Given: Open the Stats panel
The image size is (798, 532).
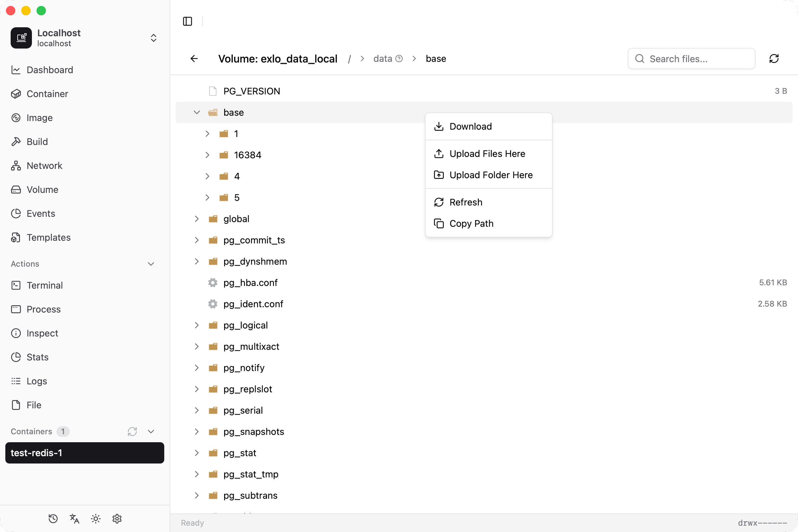Looking at the screenshot, I should click(37, 357).
